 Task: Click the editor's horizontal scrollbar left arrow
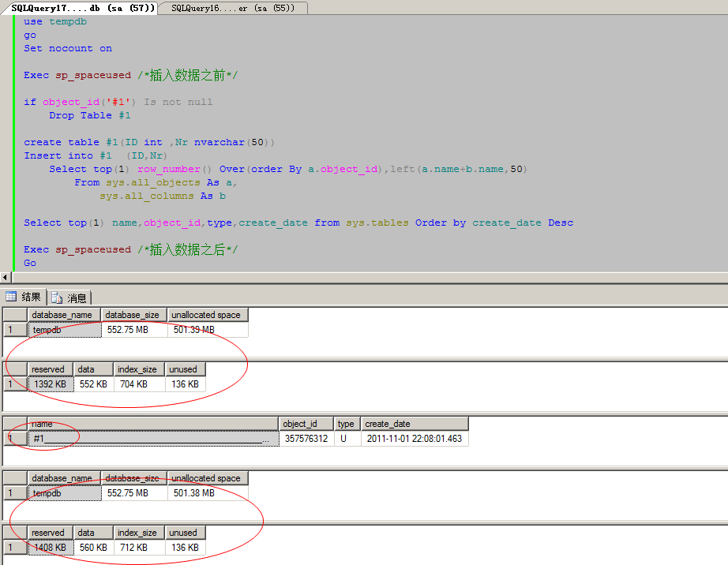(6, 277)
